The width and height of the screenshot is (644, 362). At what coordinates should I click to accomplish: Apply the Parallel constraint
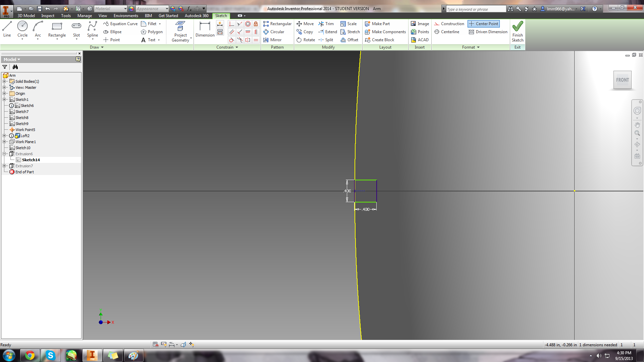(x=231, y=32)
